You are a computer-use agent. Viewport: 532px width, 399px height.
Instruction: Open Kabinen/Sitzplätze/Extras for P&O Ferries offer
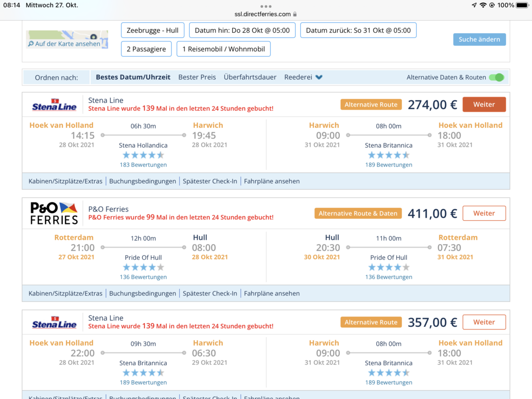pyautogui.click(x=65, y=294)
